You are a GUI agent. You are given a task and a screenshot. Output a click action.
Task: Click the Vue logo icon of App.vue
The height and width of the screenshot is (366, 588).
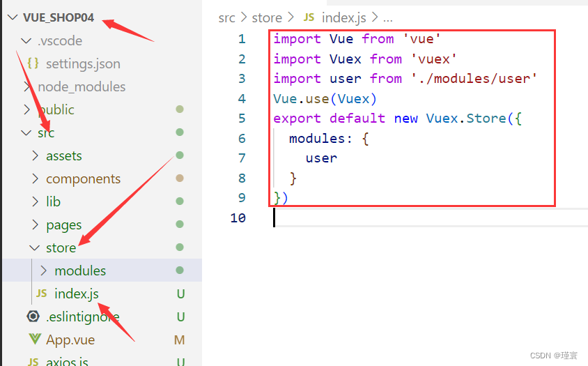35,339
